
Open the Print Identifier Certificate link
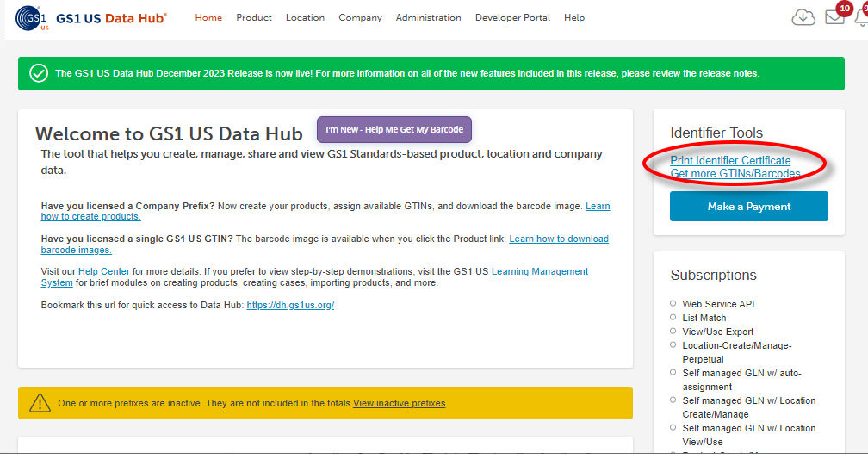(x=730, y=161)
